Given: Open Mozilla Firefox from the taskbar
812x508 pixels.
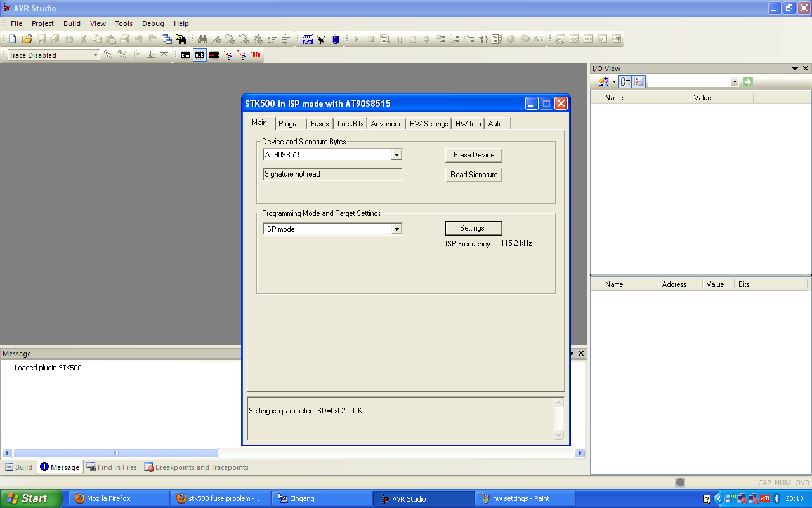Looking at the screenshot, I should (119, 498).
